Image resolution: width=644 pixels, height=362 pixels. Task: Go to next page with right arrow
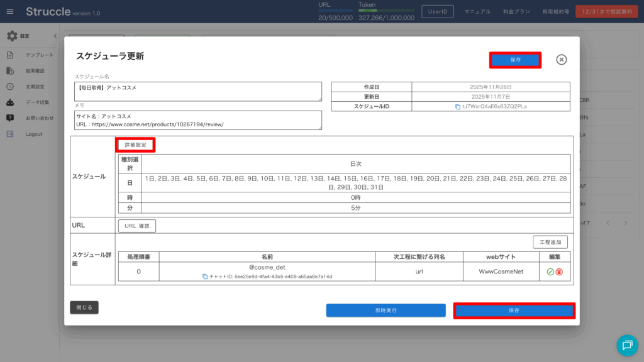pyautogui.click(x=626, y=223)
